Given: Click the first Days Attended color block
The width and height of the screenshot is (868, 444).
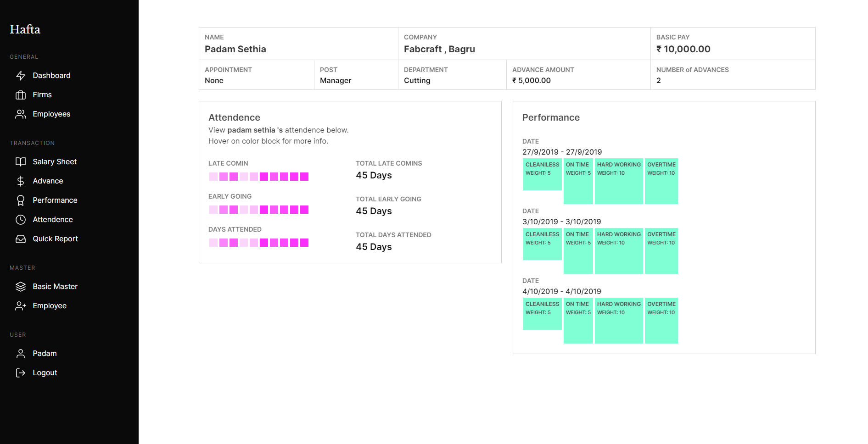Looking at the screenshot, I should click(213, 243).
